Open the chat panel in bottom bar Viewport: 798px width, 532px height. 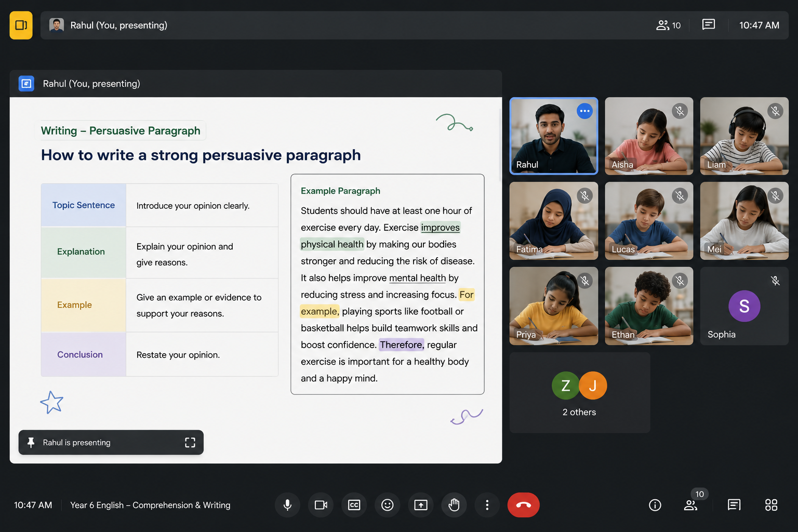coord(734,505)
